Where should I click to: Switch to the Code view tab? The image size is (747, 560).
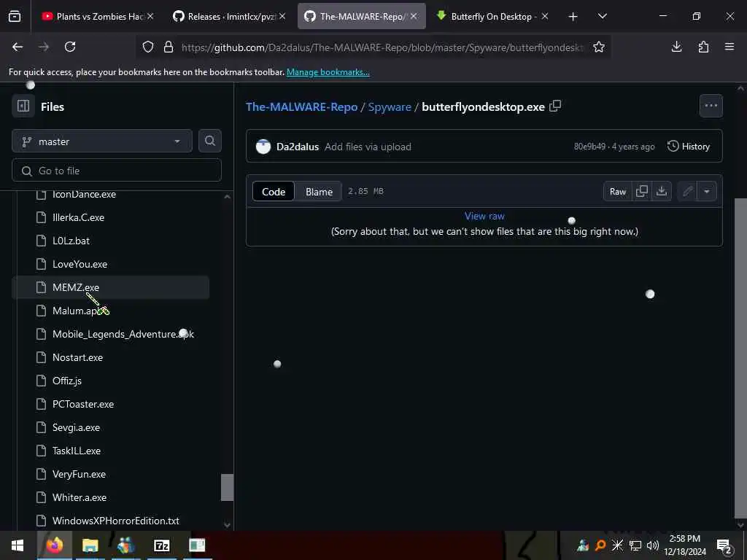(x=274, y=192)
